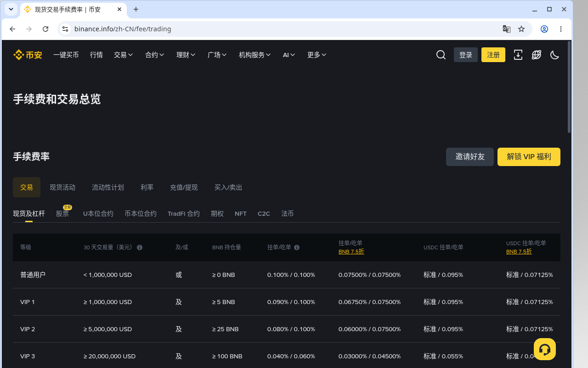This screenshot has height=368, width=588.
Task: Click the Google Translate icon in address bar
Action: pyautogui.click(x=507, y=29)
